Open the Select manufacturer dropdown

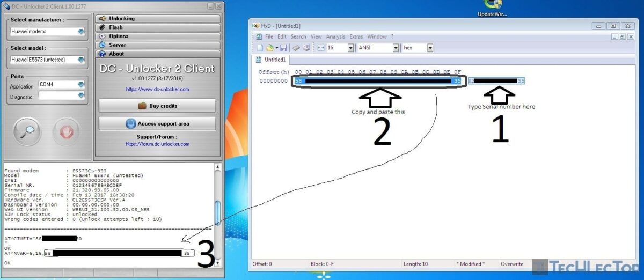[81, 32]
